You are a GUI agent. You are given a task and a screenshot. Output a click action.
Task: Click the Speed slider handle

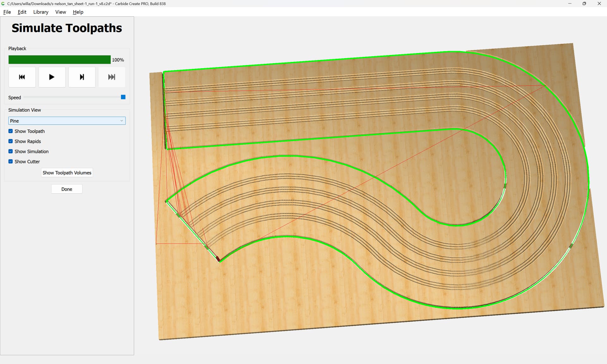tap(123, 97)
